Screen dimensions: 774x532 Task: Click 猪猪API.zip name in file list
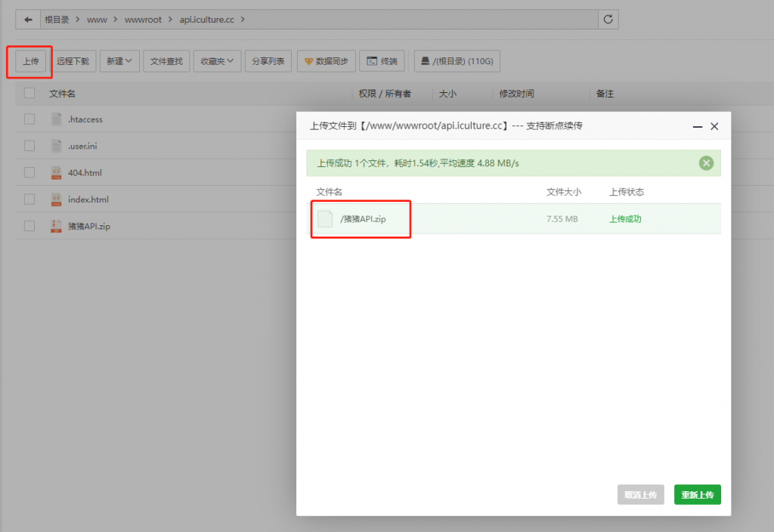tap(89, 226)
